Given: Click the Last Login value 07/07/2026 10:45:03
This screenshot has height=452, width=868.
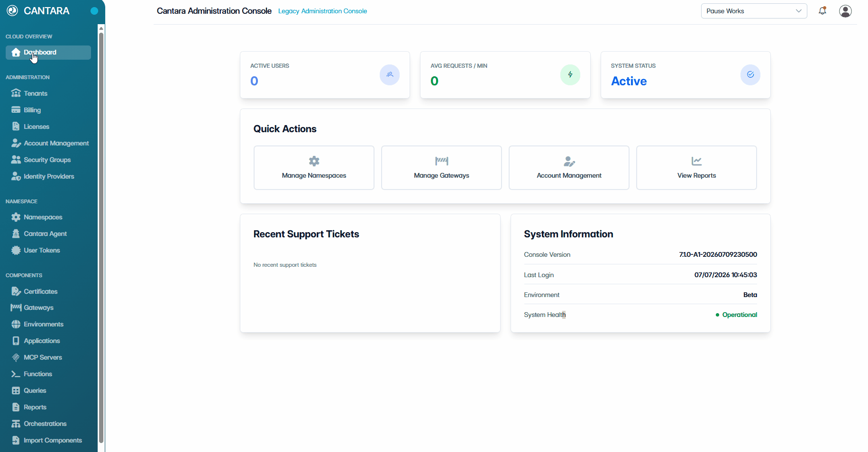Looking at the screenshot, I should 725,275.
